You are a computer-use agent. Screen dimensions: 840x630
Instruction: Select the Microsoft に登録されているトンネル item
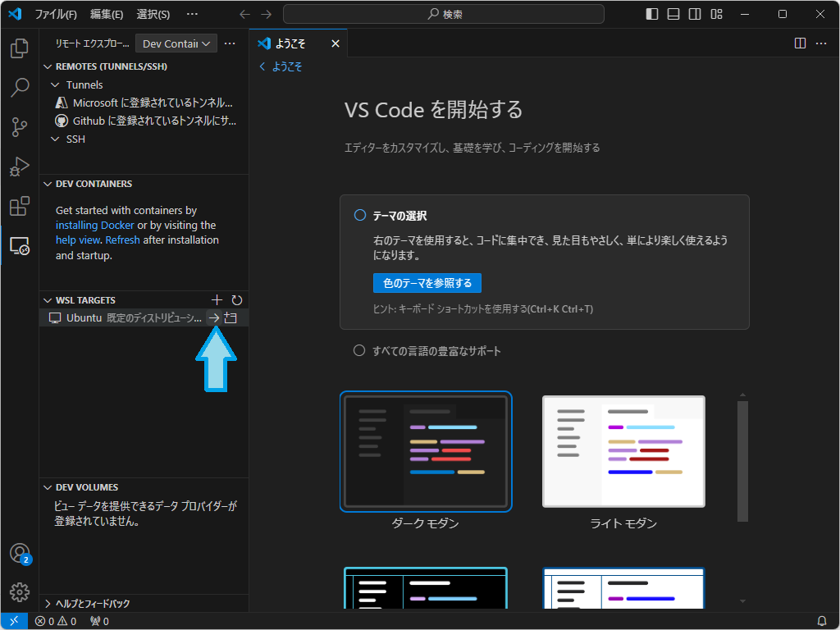tap(144, 103)
